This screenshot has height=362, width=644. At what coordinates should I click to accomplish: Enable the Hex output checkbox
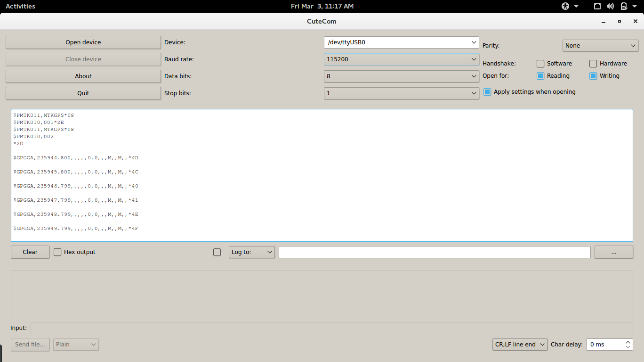(x=57, y=252)
